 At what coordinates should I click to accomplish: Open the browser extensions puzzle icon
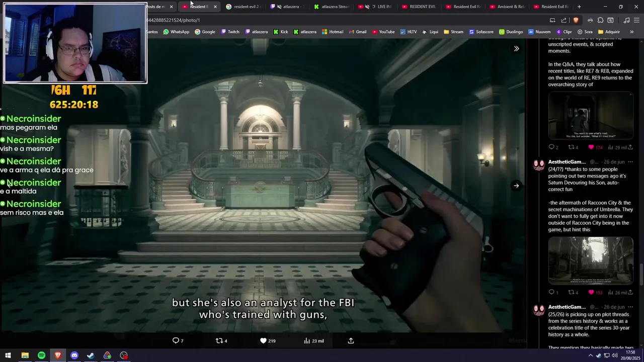click(x=600, y=20)
